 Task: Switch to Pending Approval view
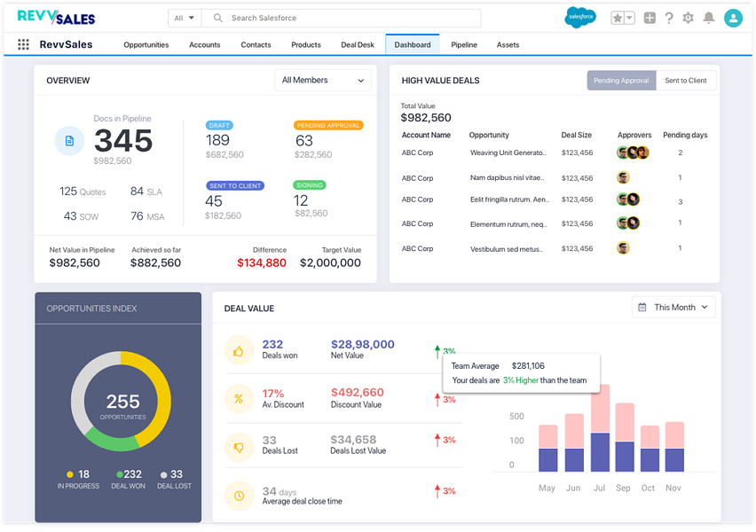(621, 81)
